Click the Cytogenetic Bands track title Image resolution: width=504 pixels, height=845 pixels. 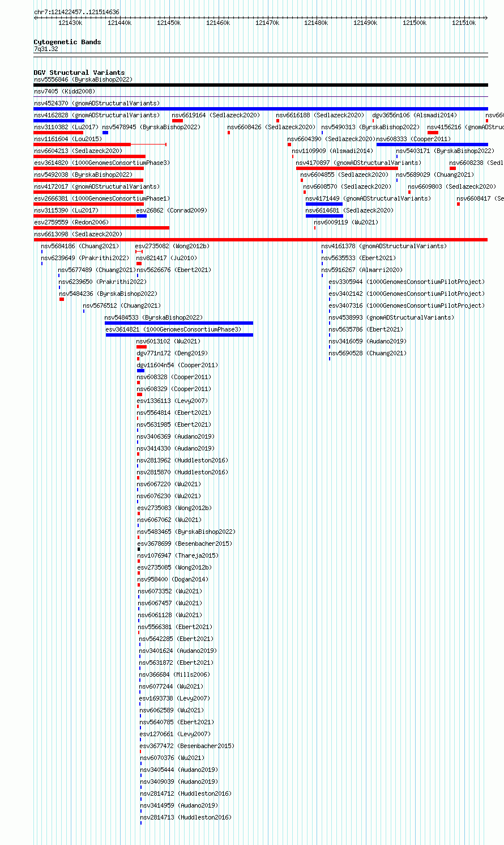click(67, 42)
